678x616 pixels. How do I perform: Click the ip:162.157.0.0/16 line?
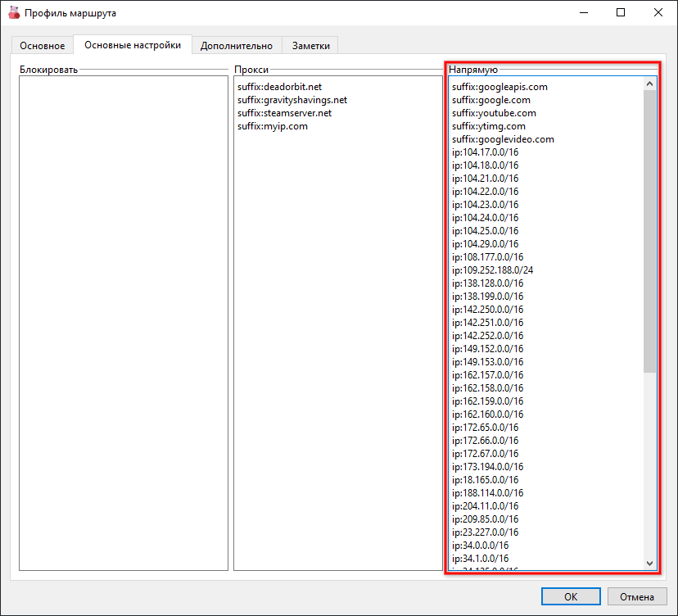pos(488,375)
